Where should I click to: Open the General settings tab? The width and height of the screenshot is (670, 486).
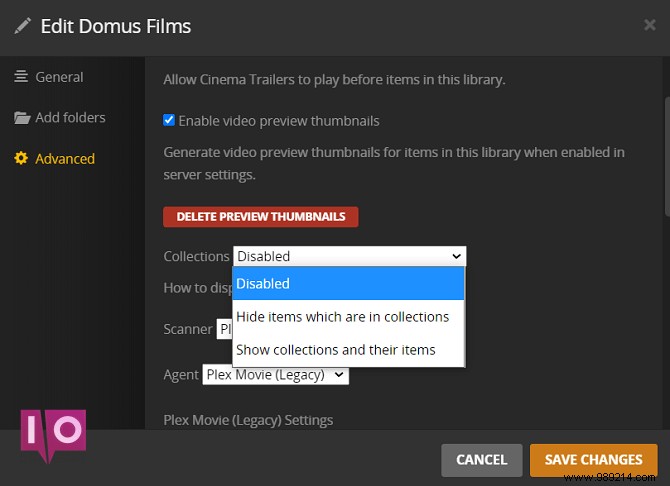click(49, 77)
